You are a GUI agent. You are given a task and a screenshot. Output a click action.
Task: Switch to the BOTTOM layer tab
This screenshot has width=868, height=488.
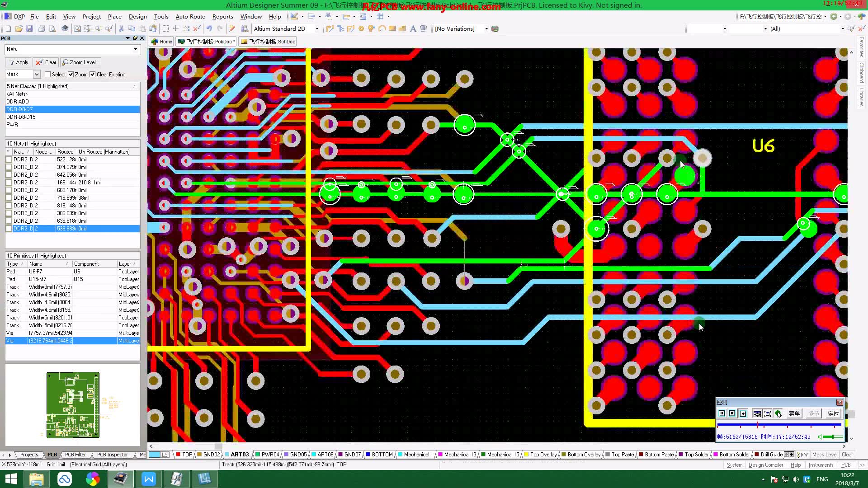click(x=382, y=454)
